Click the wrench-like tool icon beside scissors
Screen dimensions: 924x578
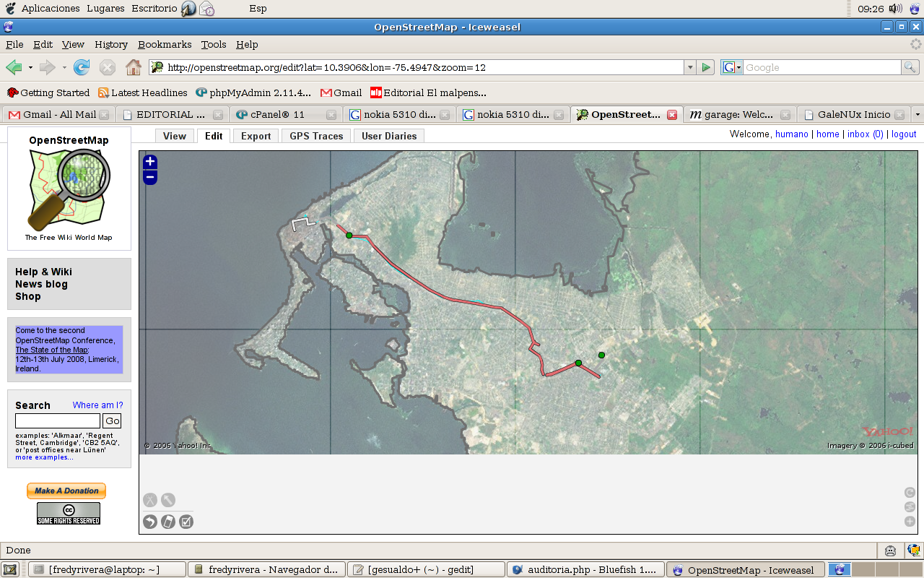168,500
